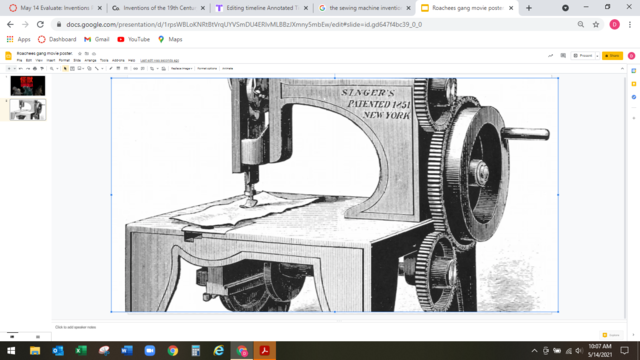Click to add speaker notes field
Image resolution: width=640 pixels, height=360 pixels.
tap(76, 327)
